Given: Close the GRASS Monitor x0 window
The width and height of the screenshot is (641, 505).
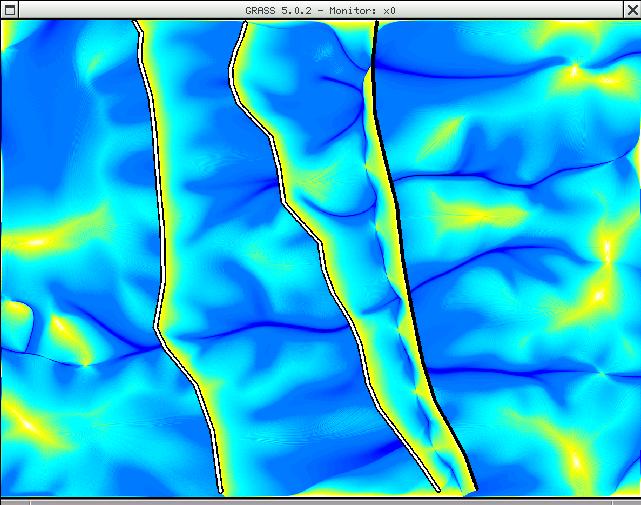Looking at the screenshot, I should point(632,10).
